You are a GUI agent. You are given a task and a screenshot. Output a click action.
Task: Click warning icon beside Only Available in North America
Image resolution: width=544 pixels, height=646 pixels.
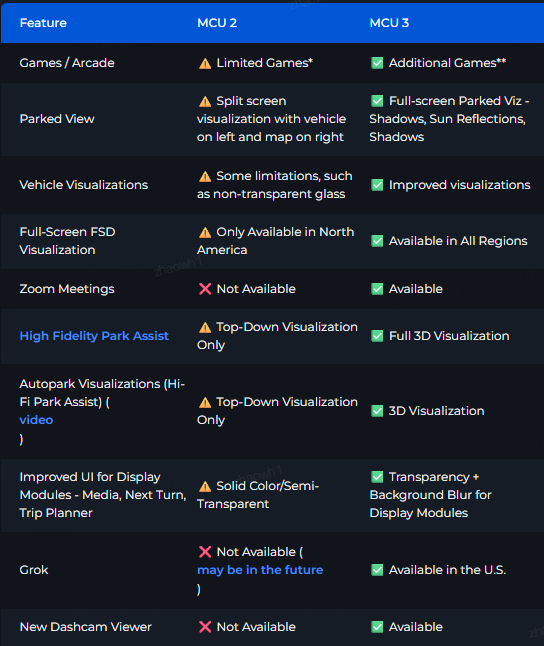click(x=205, y=232)
